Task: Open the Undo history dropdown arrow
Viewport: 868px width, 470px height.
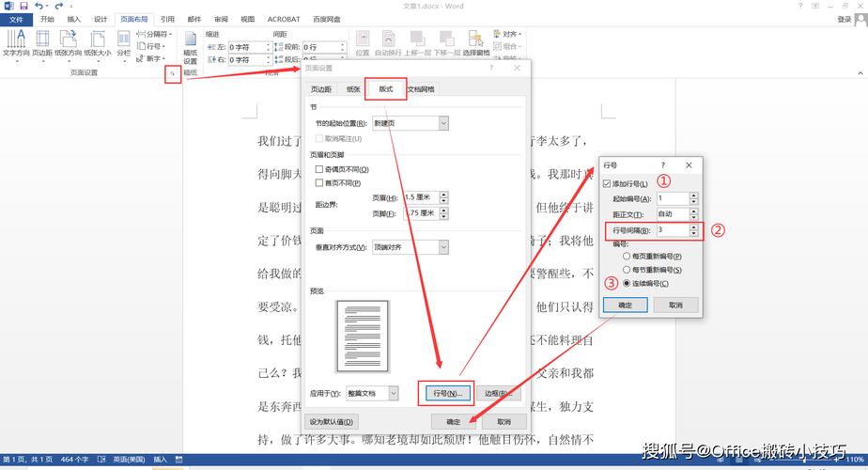Action: pyautogui.click(x=47, y=7)
